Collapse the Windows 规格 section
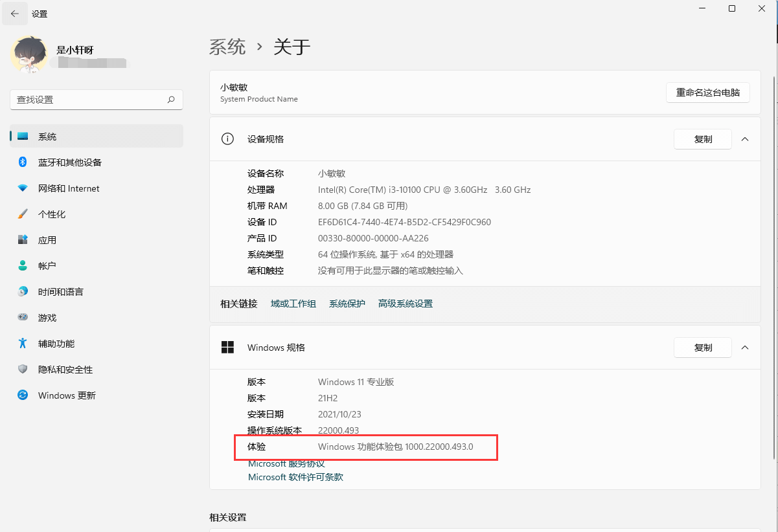The width and height of the screenshot is (778, 532). (744, 347)
